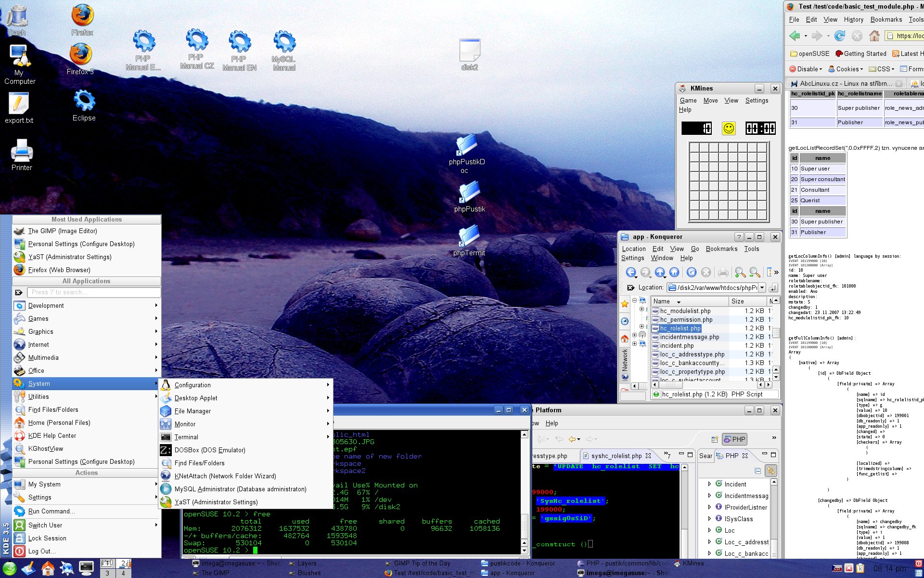The image size is (924, 578).
Task: Open the Disable dropdown in Firefox's developer toolbar
Action: pos(806,69)
